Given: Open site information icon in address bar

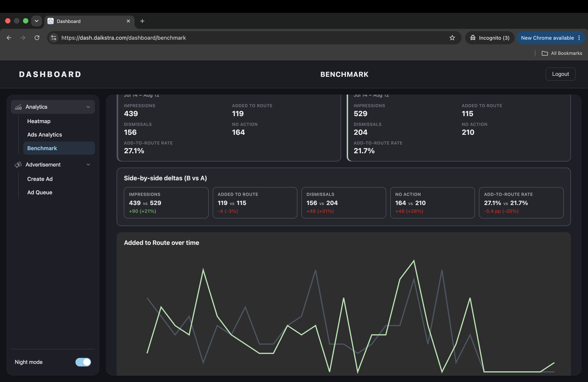Looking at the screenshot, I should pos(54,38).
